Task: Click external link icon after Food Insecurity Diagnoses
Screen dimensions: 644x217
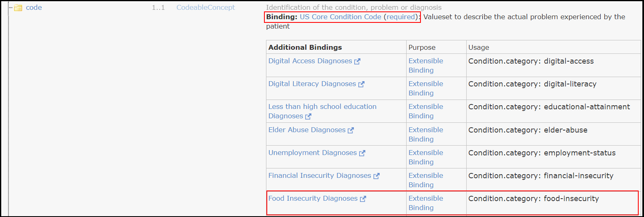Action: coord(363,199)
